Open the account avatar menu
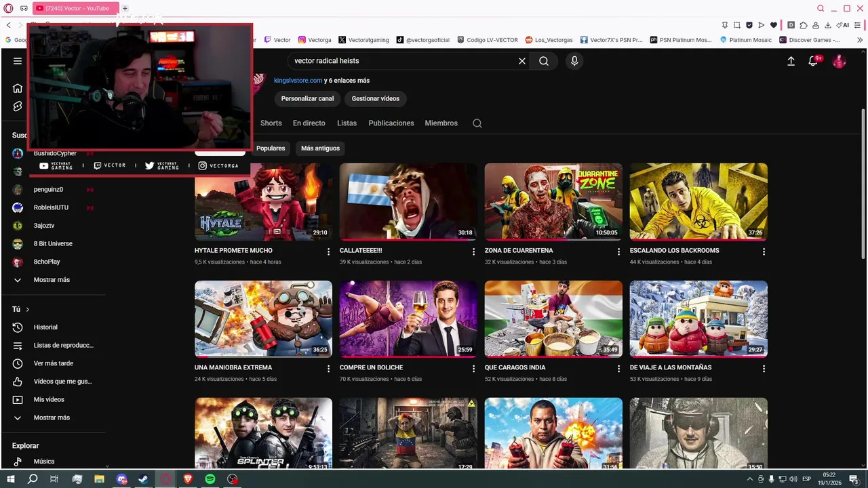868x488 pixels. [839, 61]
